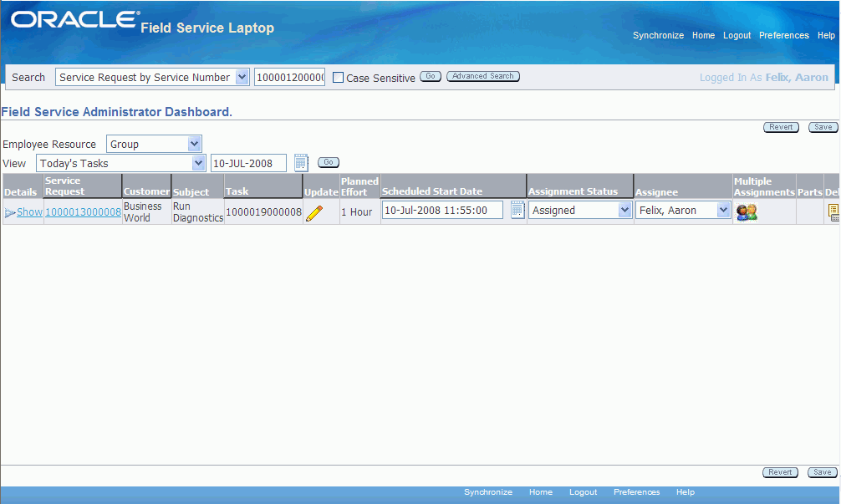Click Help in the bottom footer

pos(686,492)
